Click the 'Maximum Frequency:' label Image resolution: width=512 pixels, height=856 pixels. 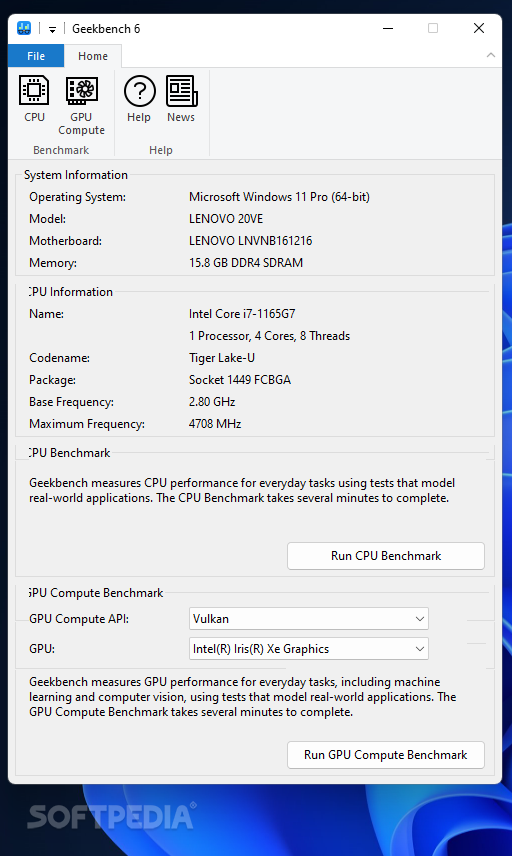tap(87, 424)
